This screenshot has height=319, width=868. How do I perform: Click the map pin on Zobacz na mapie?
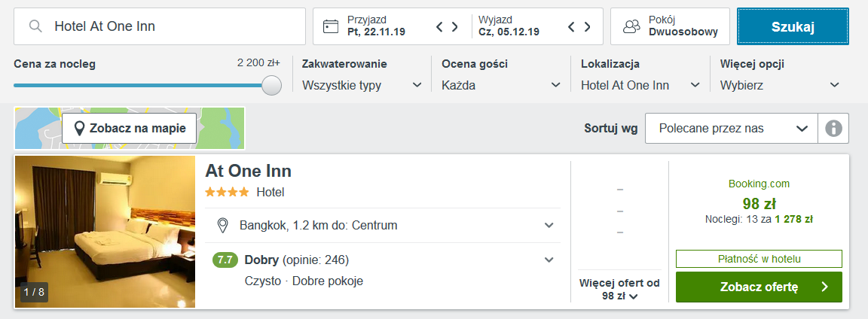79,129
